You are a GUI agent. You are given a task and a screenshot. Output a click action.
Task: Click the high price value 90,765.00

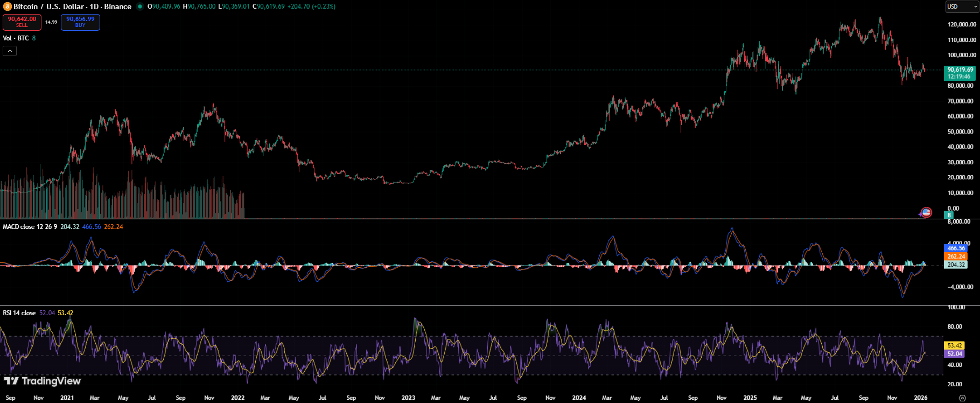coord(201,6)
